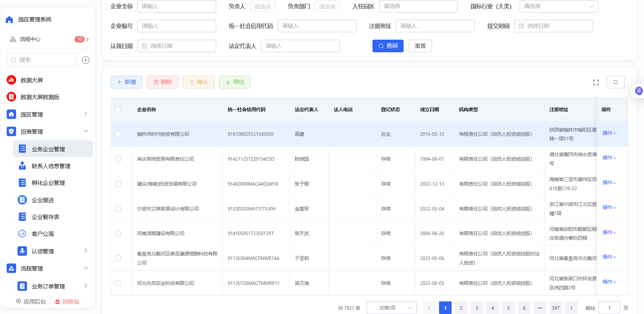Screen dimensions: 644x314
Task: Click the notification badge showing 10
Action: click(x=80, y=39)
